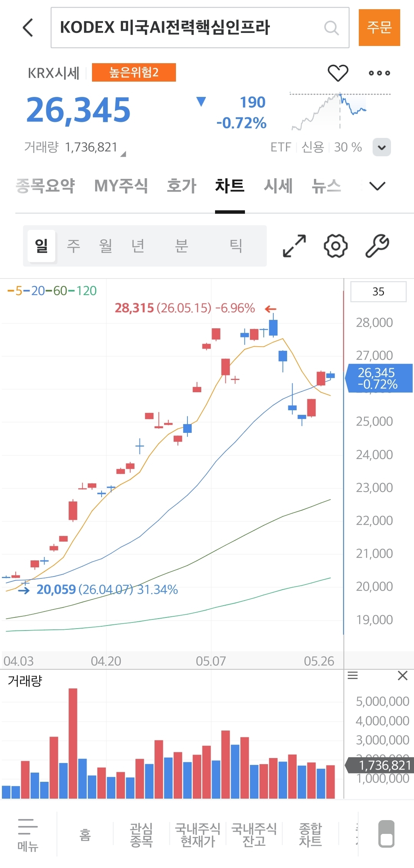Switch to the 시세 tab
The height and width of the screenshot is (868, 414).
tap(278, 186)
